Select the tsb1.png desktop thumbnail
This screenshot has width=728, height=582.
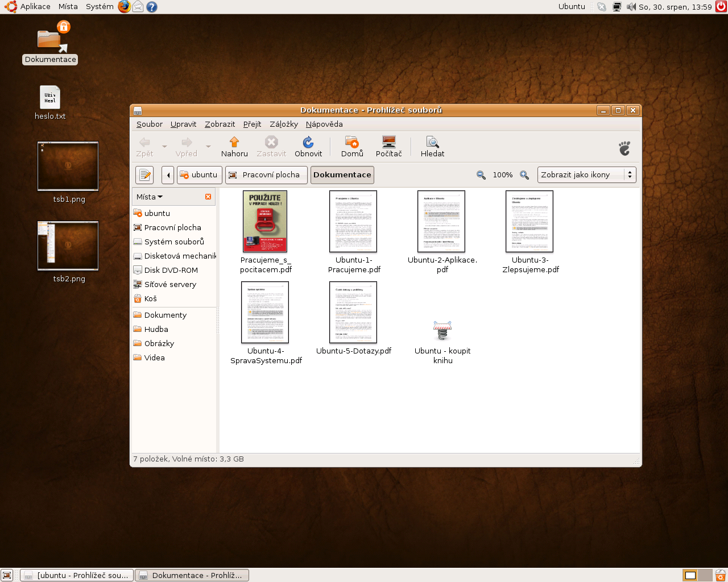(68, 166)
